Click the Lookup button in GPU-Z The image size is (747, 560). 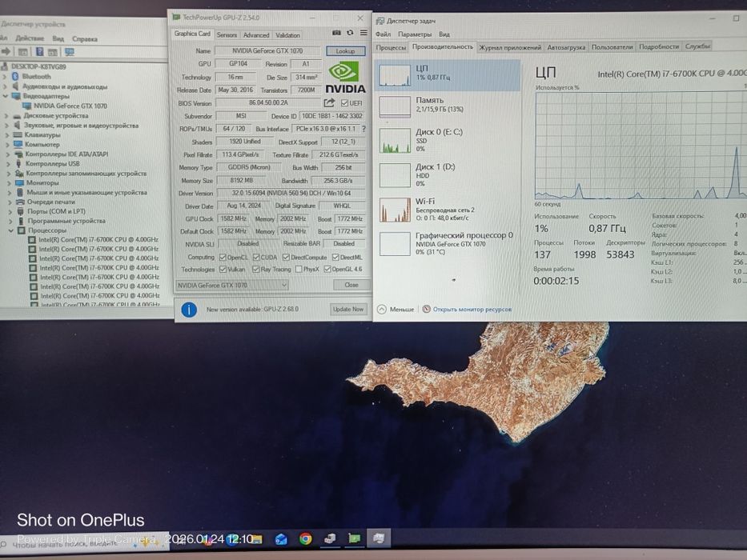coord(345,51)
